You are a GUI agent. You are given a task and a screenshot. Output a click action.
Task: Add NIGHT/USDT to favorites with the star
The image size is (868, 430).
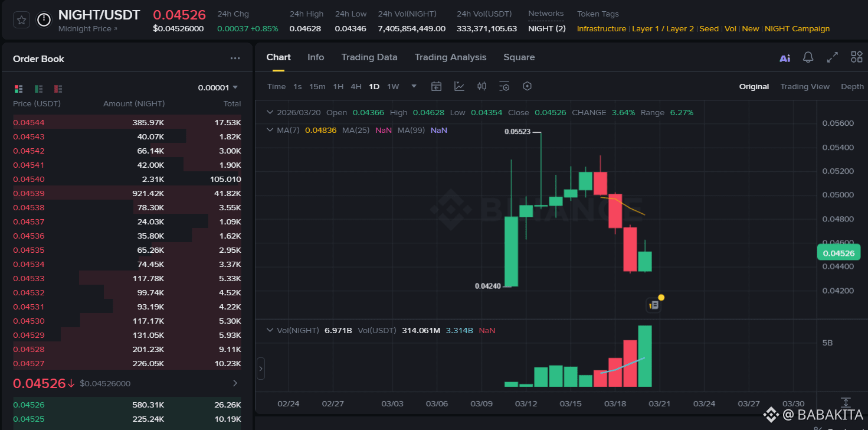pos(22,20)
